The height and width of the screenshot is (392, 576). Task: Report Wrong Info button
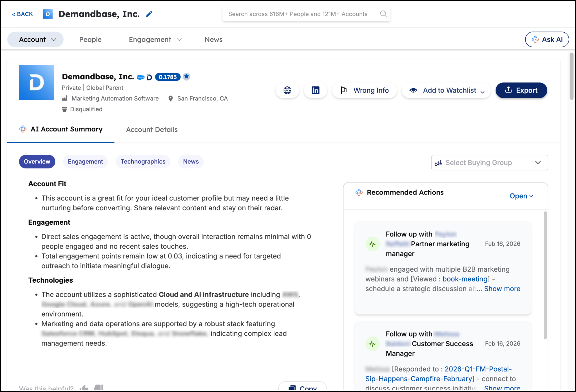[x=364, y=90]
